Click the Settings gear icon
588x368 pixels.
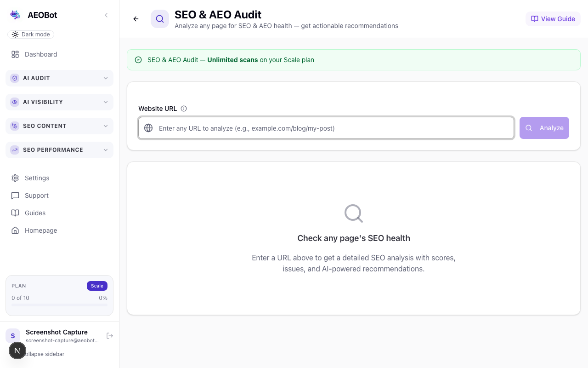tap(15, 178)
